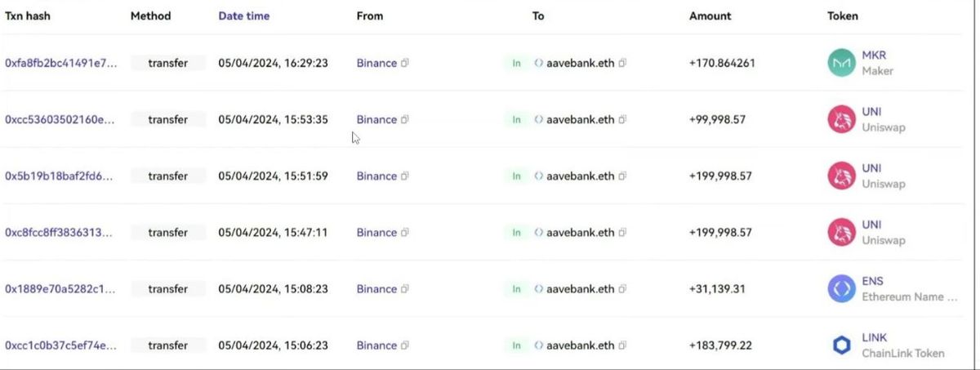Click the ENS token logo
The image size is (980, 370).
point(841,289)
